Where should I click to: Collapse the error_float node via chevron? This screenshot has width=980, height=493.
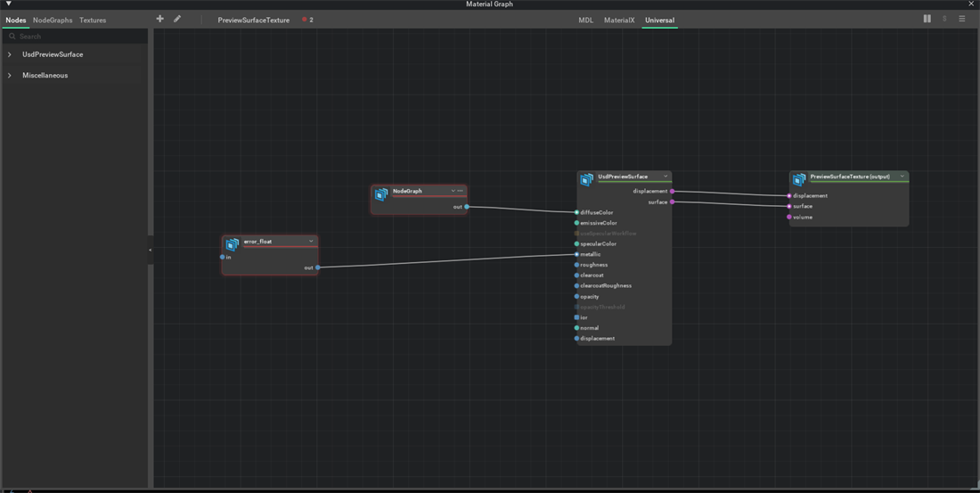tap(311, 241)
